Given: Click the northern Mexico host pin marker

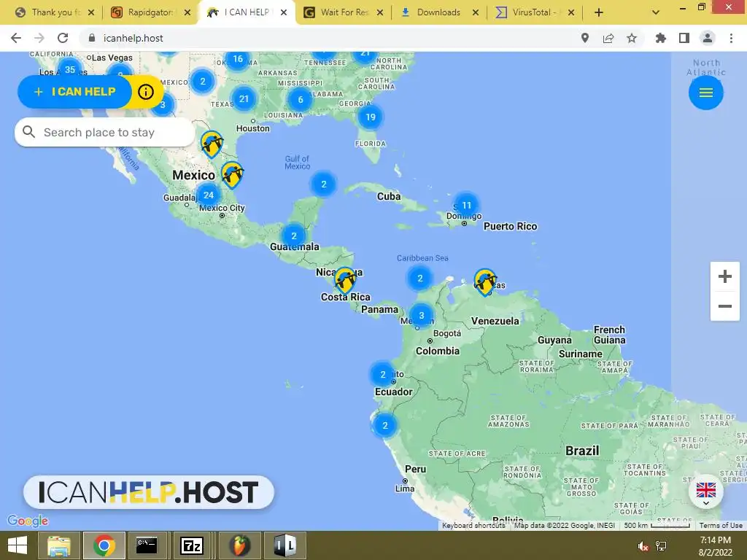Looking at the screenshot, I should [x=212, y=144].
